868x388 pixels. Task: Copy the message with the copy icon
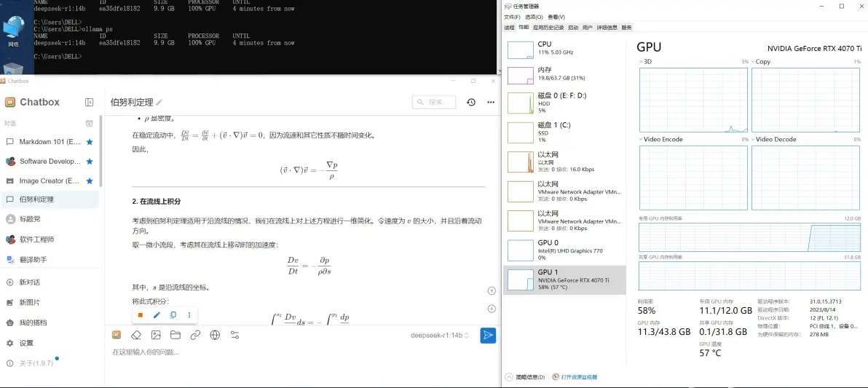[173, 315]
